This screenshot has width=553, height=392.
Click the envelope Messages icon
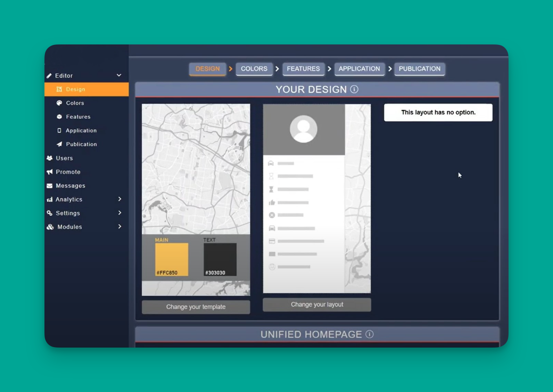[x=50, y=185]
